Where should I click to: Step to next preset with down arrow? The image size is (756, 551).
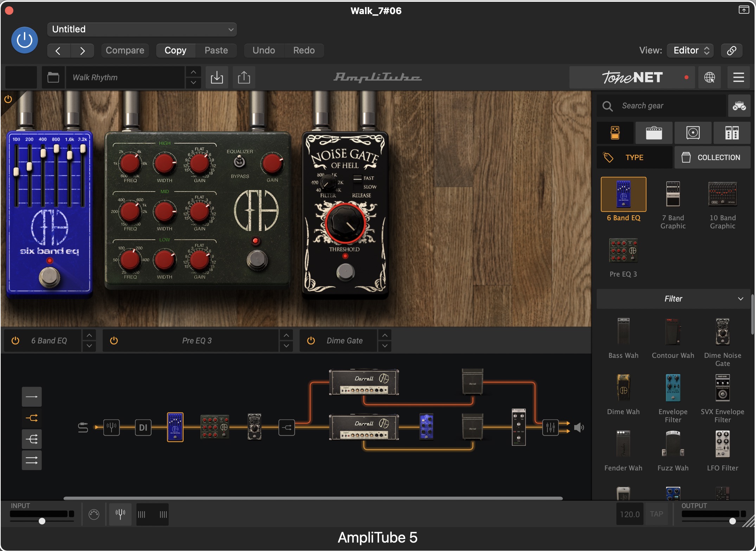click(193, 83)
